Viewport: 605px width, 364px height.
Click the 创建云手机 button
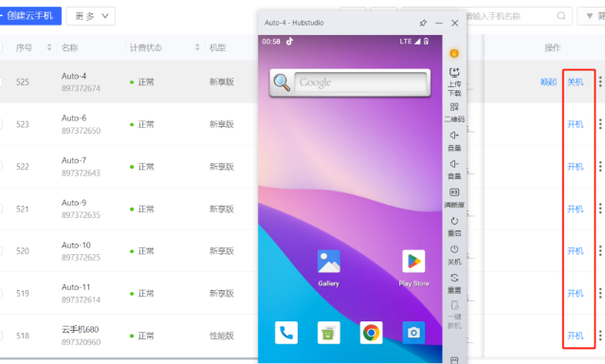click(x=30, y=16)
